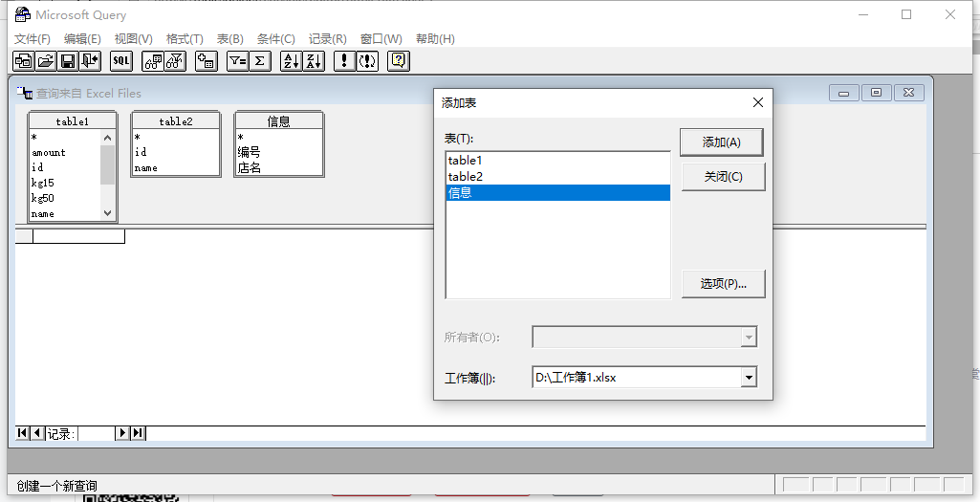Open the 表(B) menu

pyautogui.click(x=230, y=39)
